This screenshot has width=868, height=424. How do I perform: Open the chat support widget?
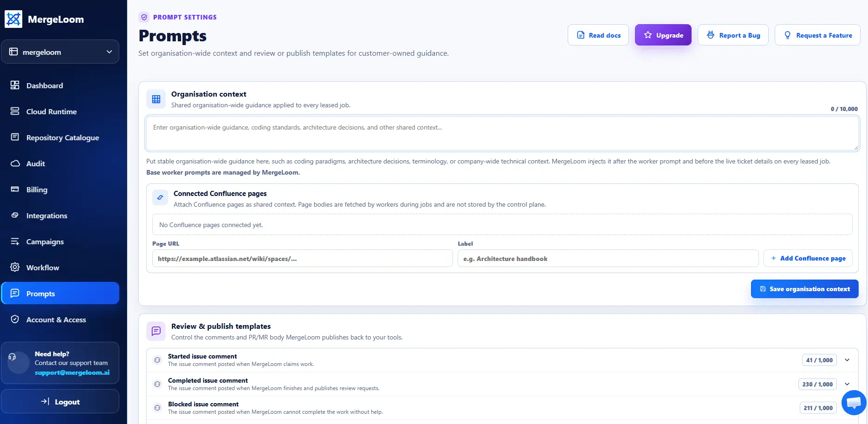click(854, 402)
